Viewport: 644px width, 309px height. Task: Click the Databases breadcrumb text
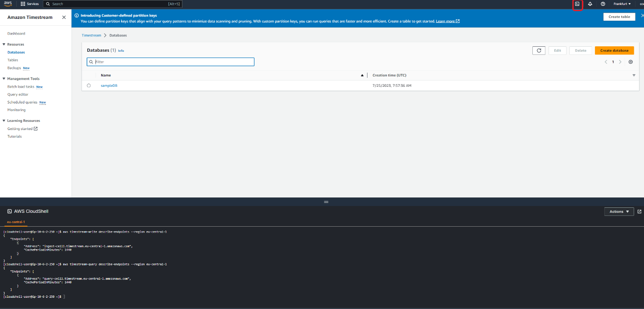pyautogui.click(x=118, y=35)
